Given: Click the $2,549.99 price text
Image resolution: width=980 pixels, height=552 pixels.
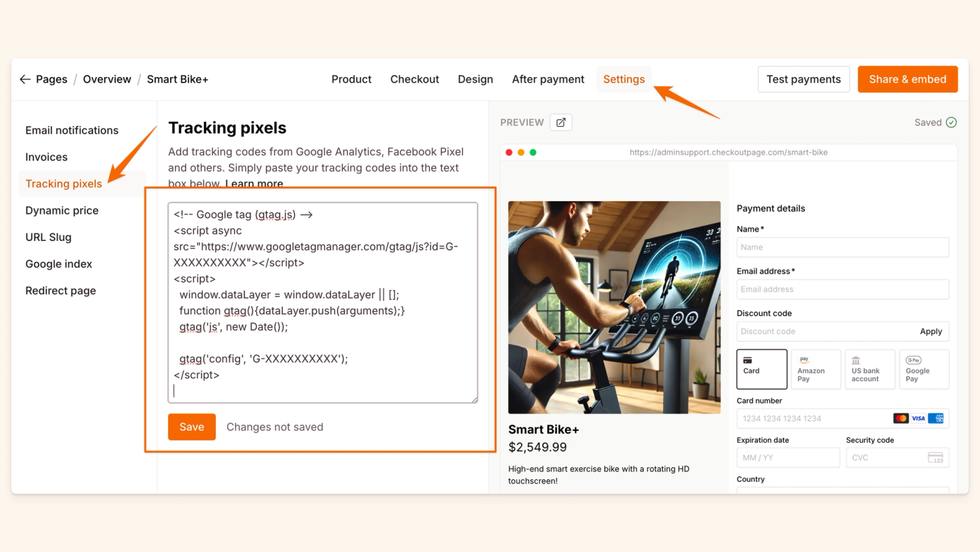Looking at the screenshot, I should [x=538, y=447].
